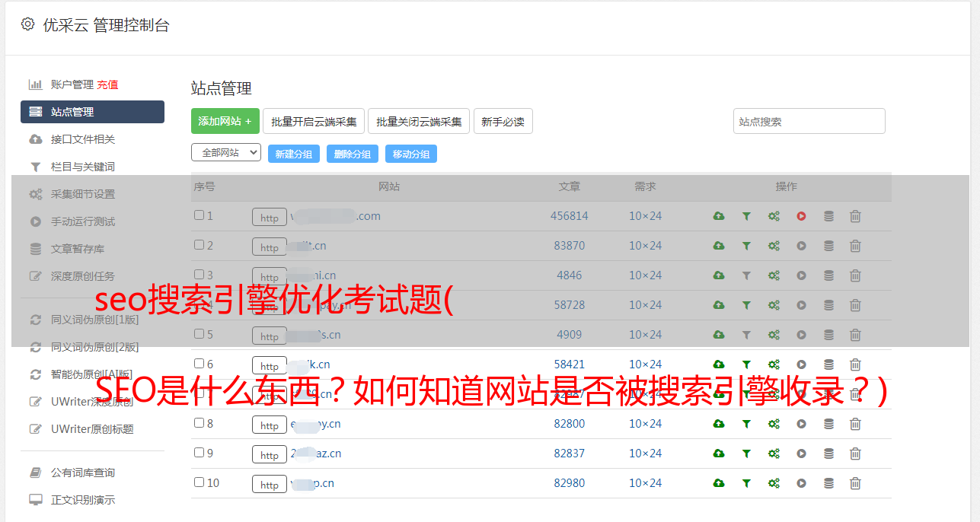The image size is (980, 522).
Task: Click the red 充值 link
Action: tap(107, 84)
